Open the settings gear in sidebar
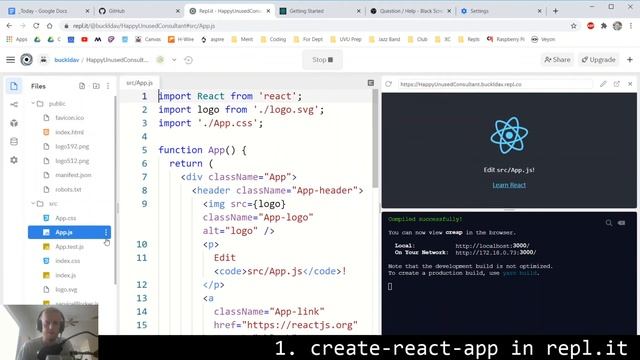Image resolution: width=640 pixels, height=360 pixels. (14, 160)
